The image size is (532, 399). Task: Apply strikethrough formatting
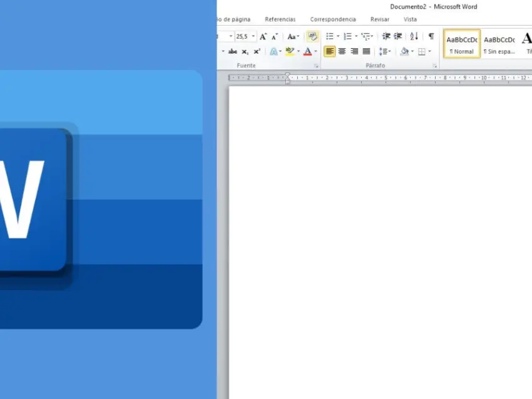tap(233, 52)
